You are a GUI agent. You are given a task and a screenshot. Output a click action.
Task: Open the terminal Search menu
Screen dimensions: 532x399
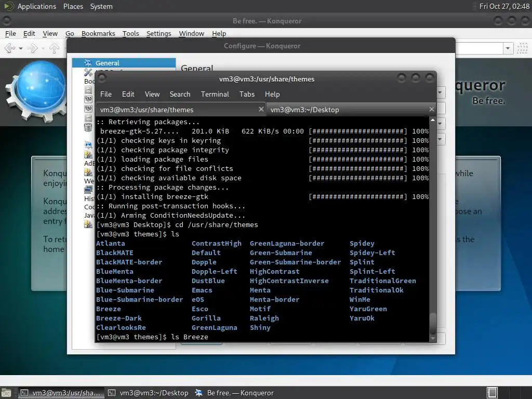click(x=180, y=94)
